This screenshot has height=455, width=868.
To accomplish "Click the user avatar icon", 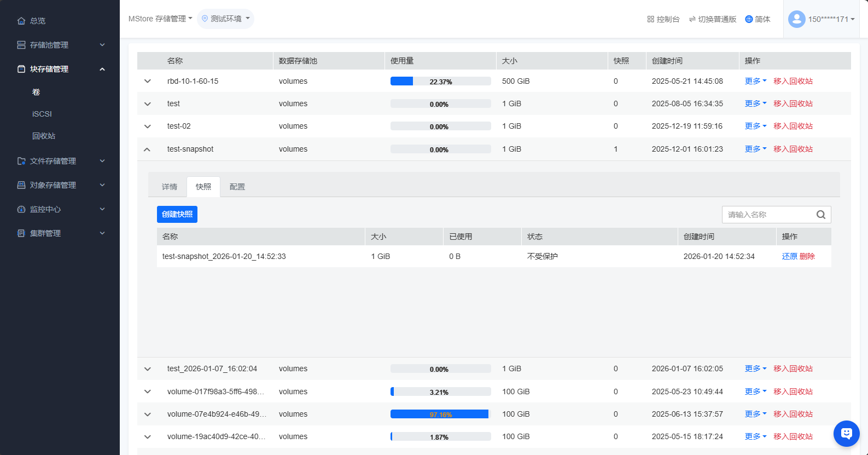I will (x=796, y=19).
